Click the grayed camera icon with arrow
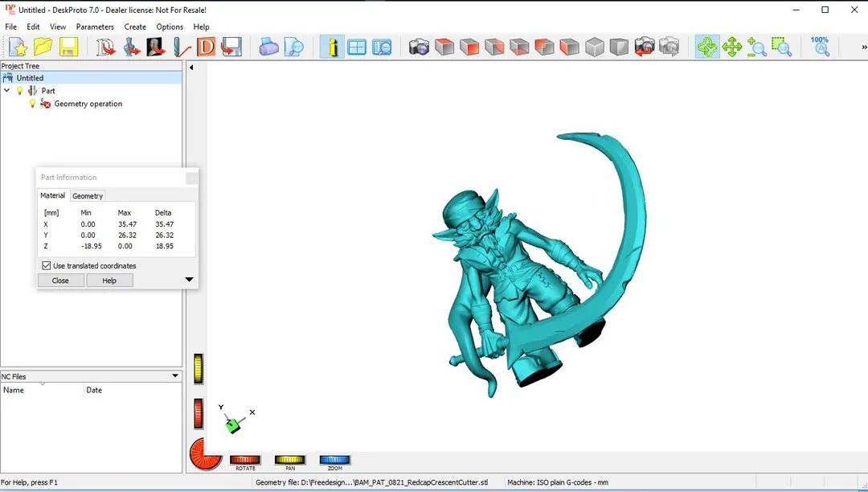Image resolution: width=868 pixels, height=492 pixels. [x=669, y=47]
